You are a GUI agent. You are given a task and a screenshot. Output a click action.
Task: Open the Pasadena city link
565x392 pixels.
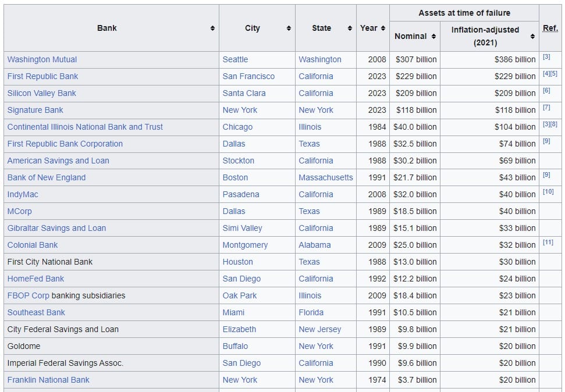[x=241, y=195]
